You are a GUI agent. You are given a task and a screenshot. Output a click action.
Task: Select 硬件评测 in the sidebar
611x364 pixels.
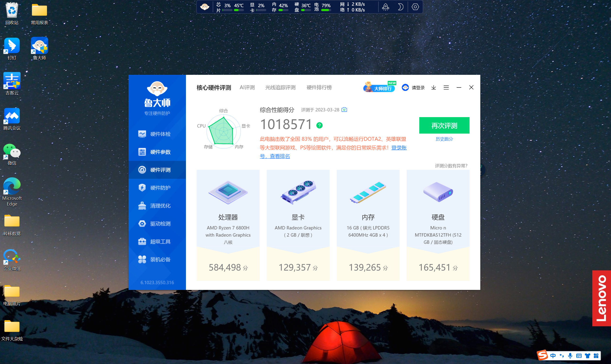point(157,170)
